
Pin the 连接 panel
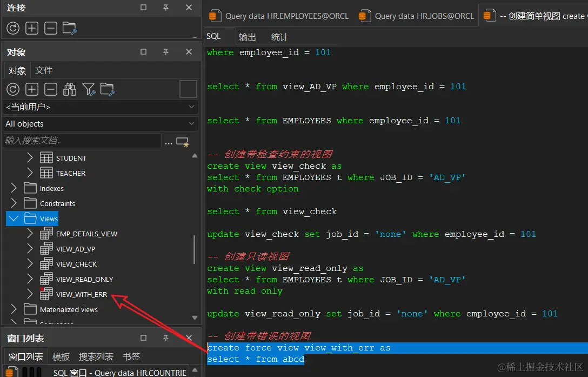(166, 8)
